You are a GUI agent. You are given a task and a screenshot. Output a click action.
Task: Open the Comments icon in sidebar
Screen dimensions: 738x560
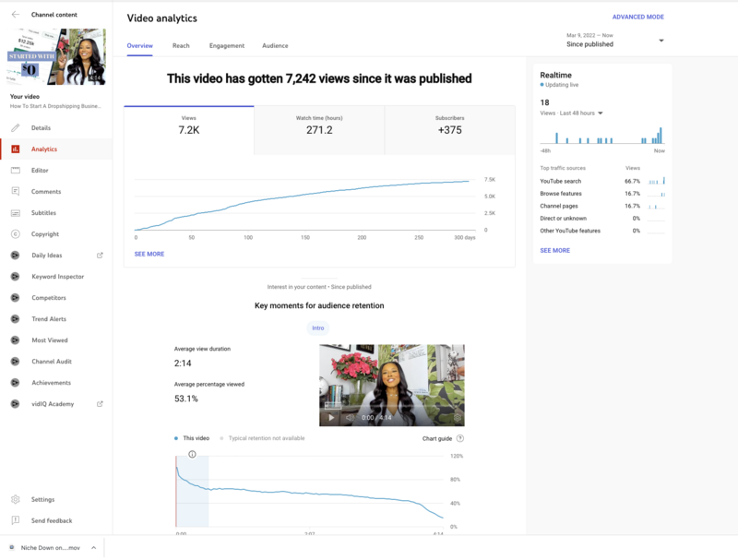click(16, 192)
